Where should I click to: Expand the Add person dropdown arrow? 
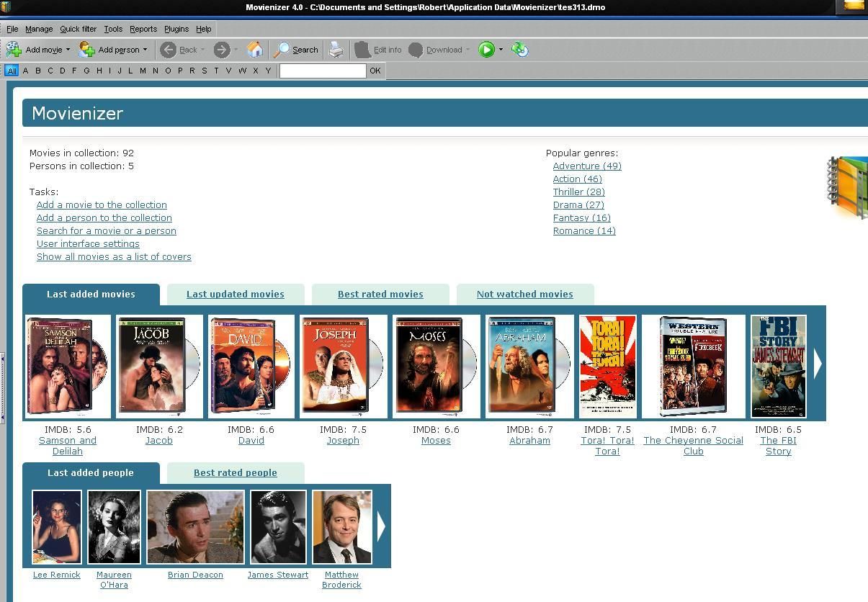(145, 50)
